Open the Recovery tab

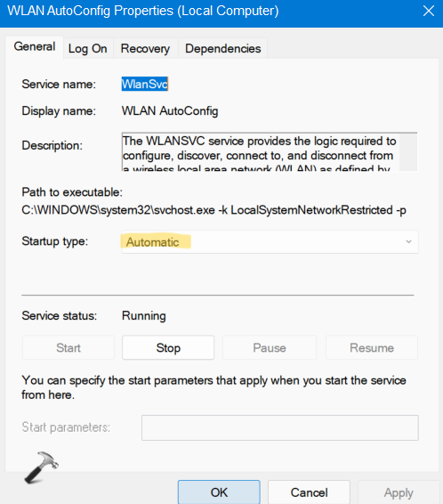145,49
